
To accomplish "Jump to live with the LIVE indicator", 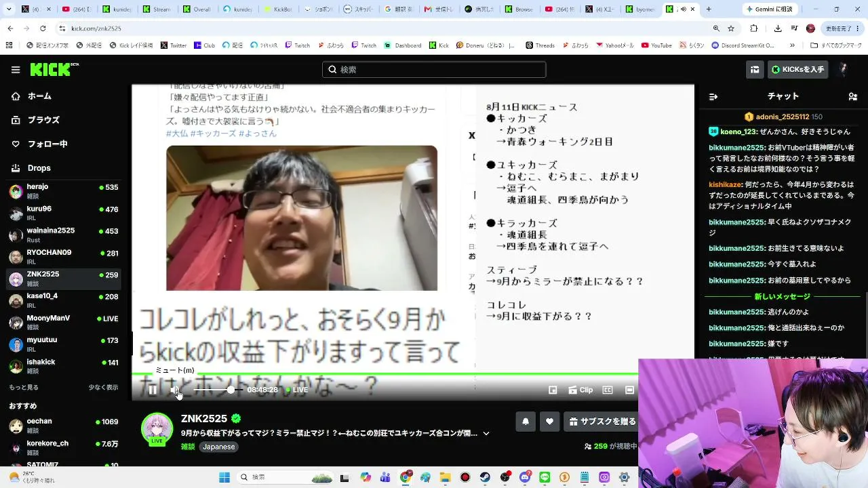I will 297,390.
